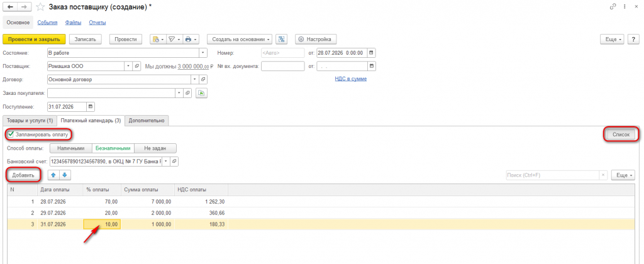
Task: Open the Создать на основании dropdown
Action: coord(240,39)
